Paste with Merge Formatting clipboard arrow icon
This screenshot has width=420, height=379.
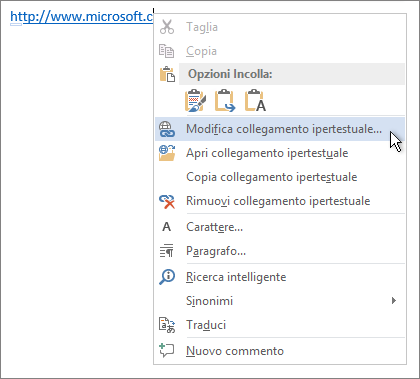tap(225, 100)
